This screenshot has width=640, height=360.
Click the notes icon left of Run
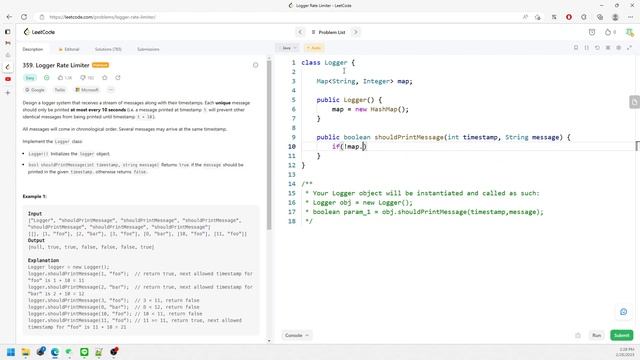click(578, 336)
